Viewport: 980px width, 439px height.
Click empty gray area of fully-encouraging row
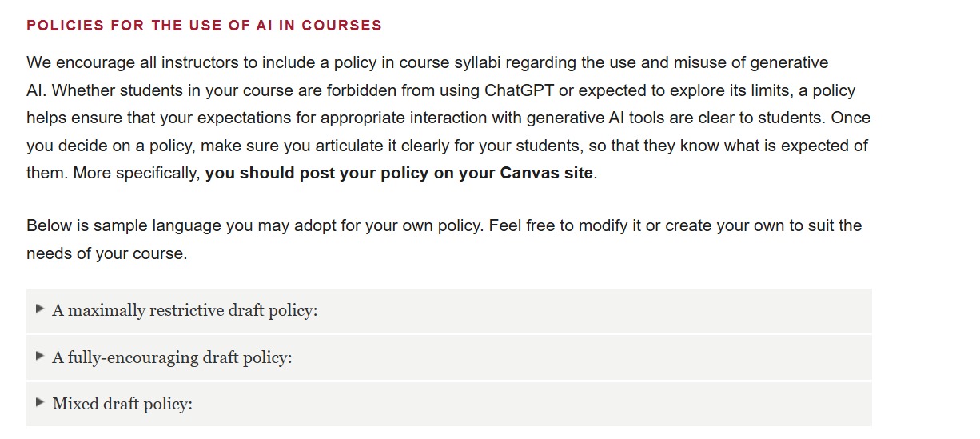[x=580, y=357]
